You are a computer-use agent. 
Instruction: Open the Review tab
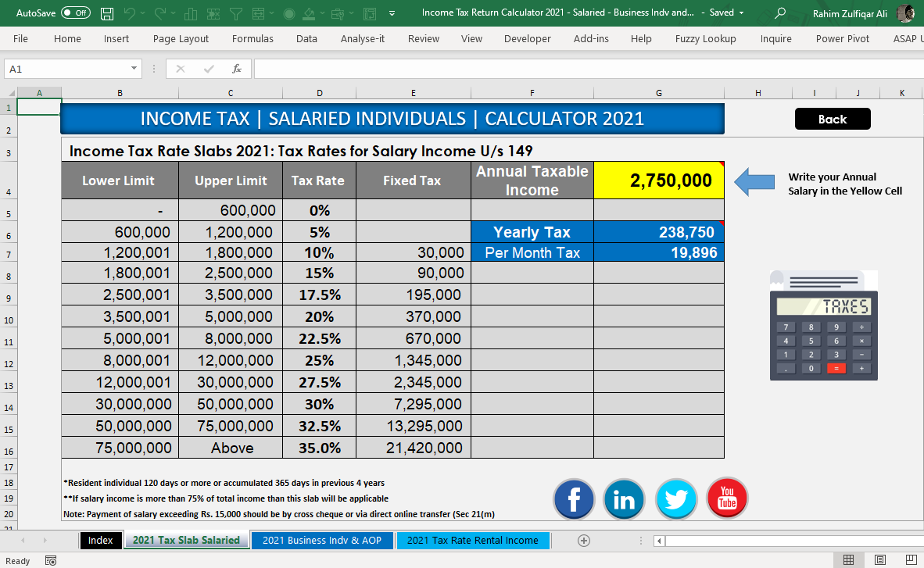(424, 38)
